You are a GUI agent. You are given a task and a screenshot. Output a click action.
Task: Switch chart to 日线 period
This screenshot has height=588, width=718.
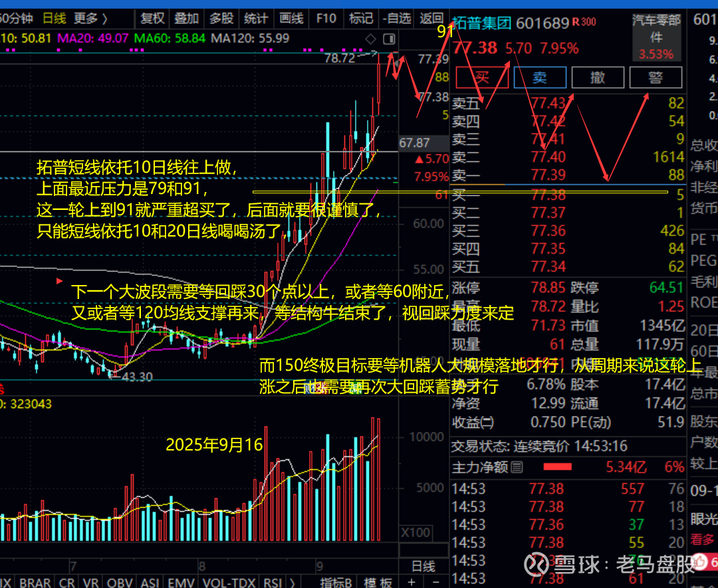click(x=54, y=19)
